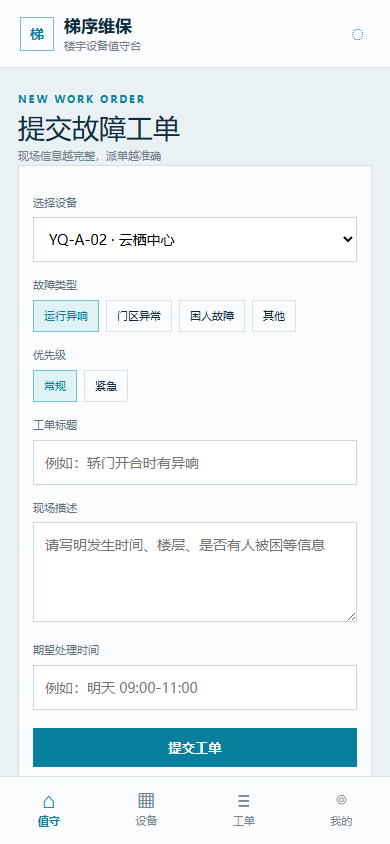The width and height of the screenshot is (390, 844).
Task: Set priority to 常规
Action: point(55,386)
